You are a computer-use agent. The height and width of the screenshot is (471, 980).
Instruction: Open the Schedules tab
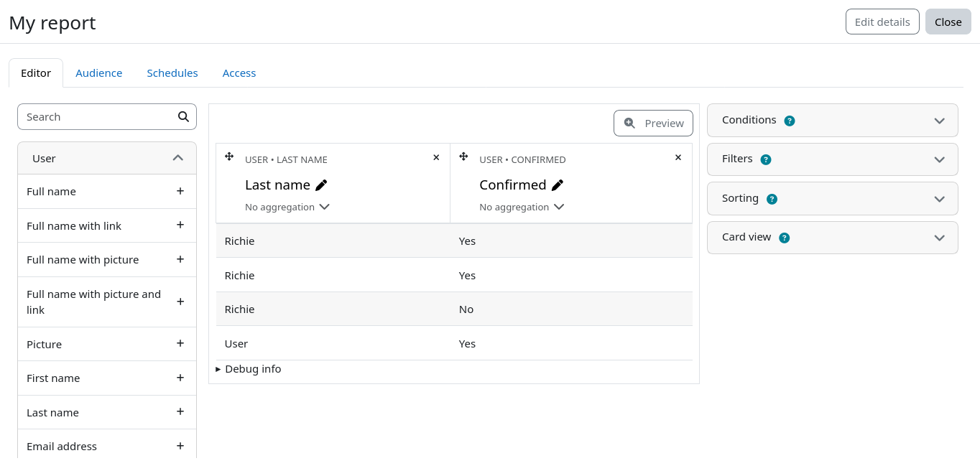point(172,73)
